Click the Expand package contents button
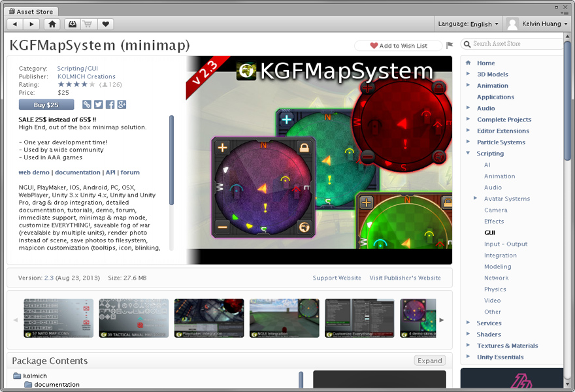 point(430,361)
